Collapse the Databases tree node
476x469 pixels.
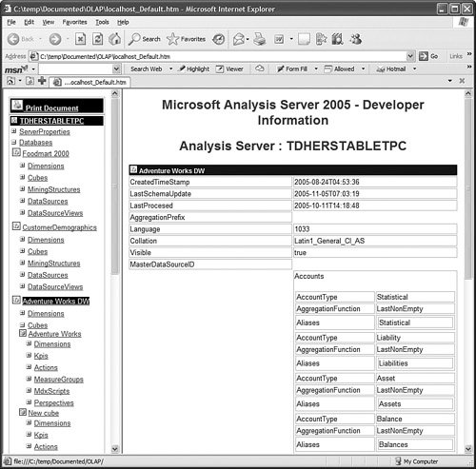(13, 142)
